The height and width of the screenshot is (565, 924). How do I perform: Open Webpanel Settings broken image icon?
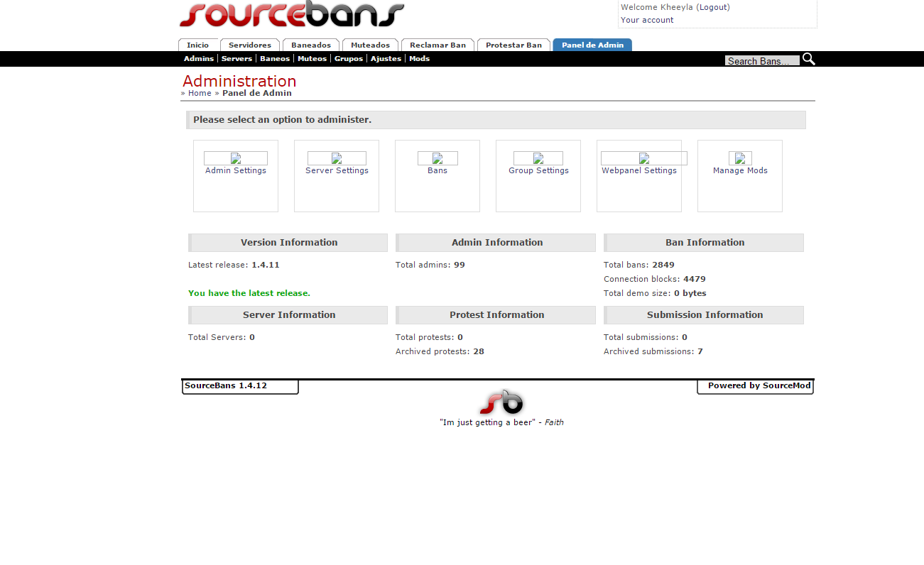point(644,158)
